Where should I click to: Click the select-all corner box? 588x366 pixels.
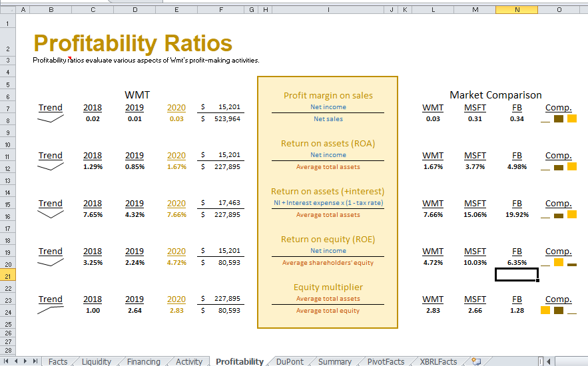[x=8, y=10]
